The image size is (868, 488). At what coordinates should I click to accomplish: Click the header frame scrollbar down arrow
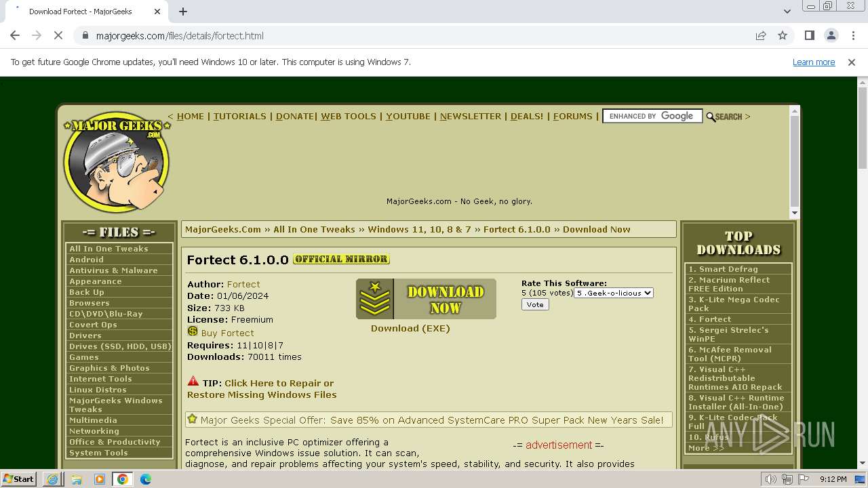pyautogui.click(x=795, y=213)
